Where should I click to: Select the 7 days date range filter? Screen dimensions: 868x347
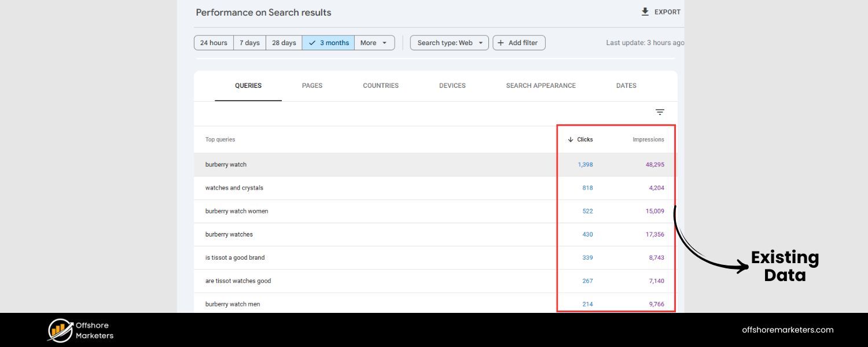coord(249,42)
